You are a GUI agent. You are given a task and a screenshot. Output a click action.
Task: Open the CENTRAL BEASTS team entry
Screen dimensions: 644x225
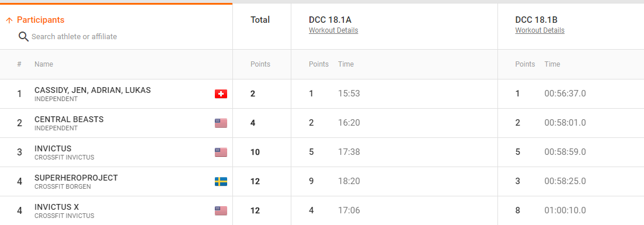click(69, 119)
